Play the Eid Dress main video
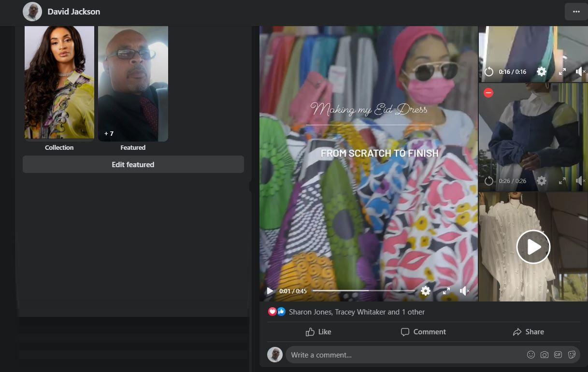This screenshot has height=372, width=588. pyautogui.click(x=270, y=291)
